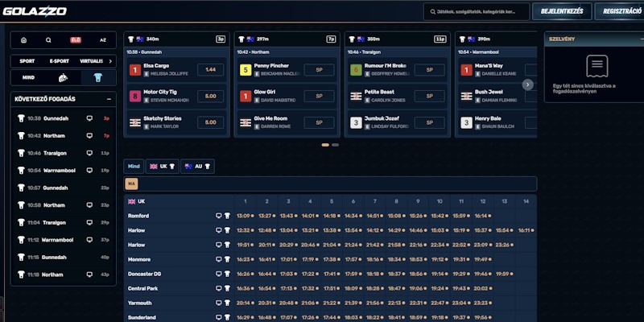Select the Mind tab above race table
The image size is (644, 322).
(x=134, y=167)
